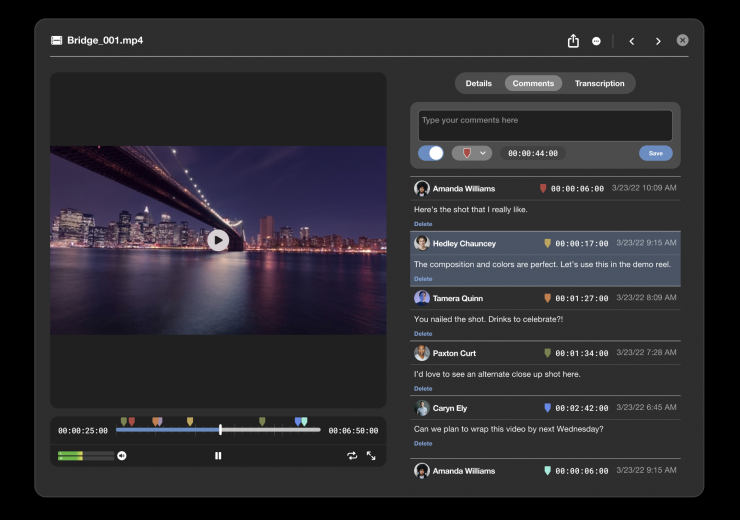Viewport: 740px width, 520px height.
Task: Delete Paxton Curt's comment
Action: click(423, 388)
